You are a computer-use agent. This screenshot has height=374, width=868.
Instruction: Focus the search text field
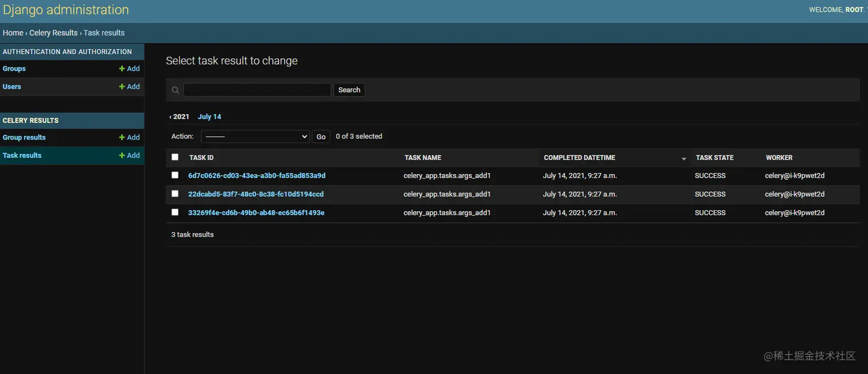point(257,90)
